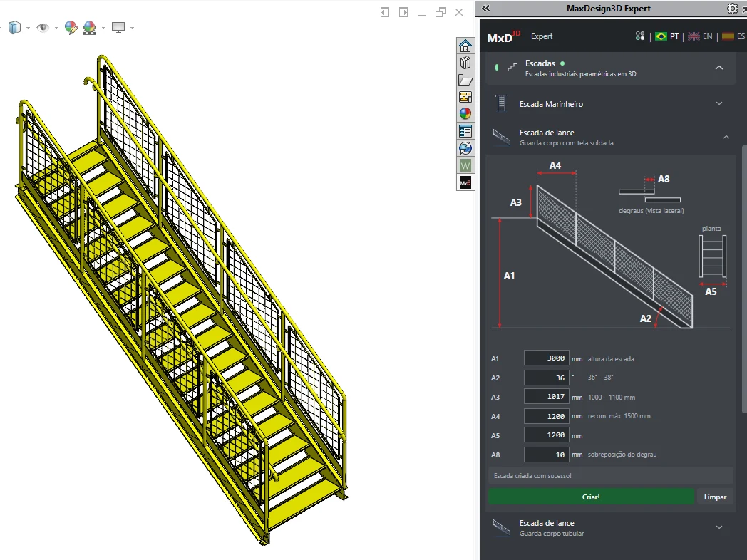Switch language to PT with Brazil flag

click(x=666, y=36)
